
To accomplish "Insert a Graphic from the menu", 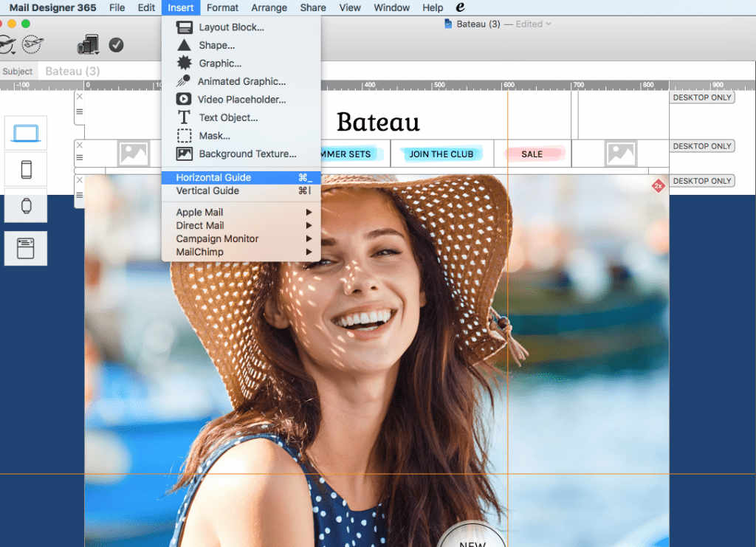I will pyautogui.click(x=241, y=63).
